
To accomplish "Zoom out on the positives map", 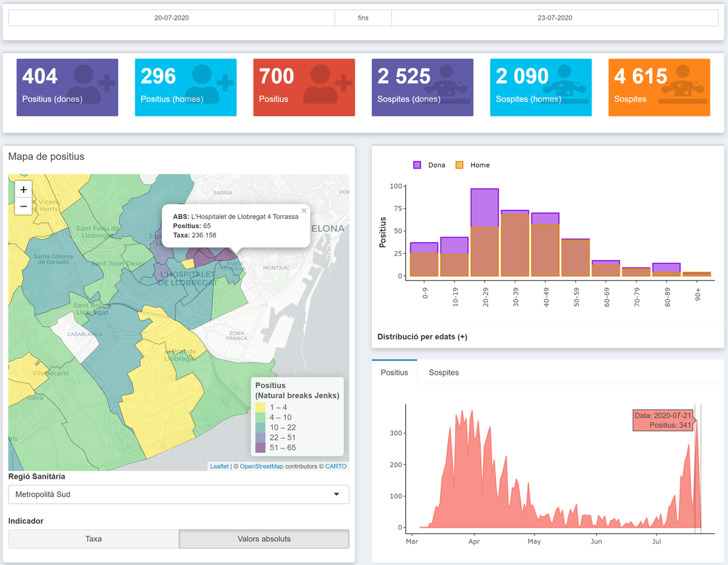I will tap(24, 206).
